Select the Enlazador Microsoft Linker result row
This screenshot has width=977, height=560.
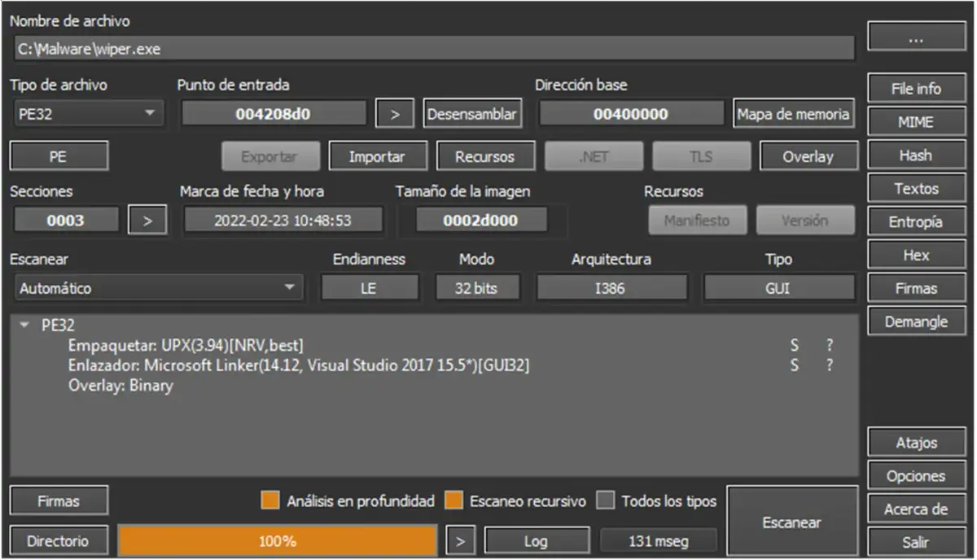(x=298, y=365)
